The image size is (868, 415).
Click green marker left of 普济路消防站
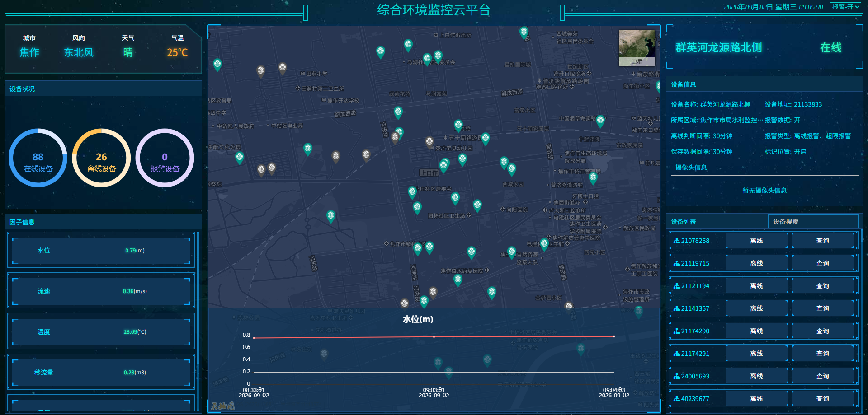[x=512, y=169]
